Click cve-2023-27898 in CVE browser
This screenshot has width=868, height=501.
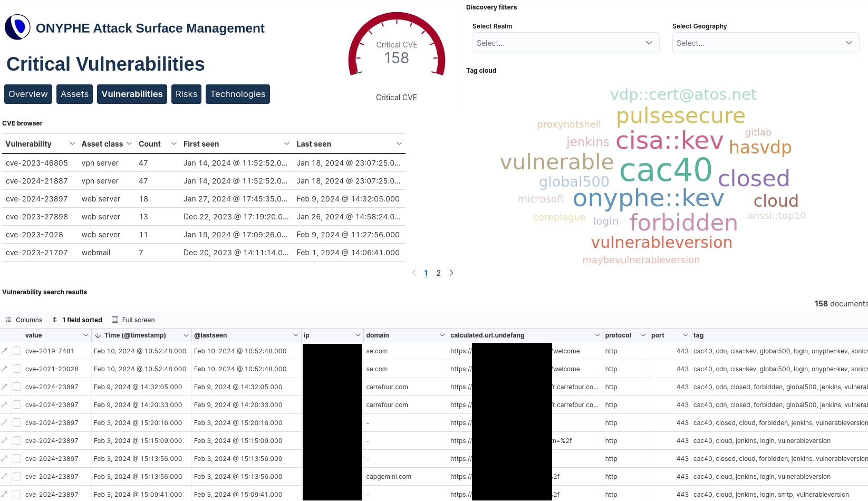pyautogui.click(x=37, y=217)
